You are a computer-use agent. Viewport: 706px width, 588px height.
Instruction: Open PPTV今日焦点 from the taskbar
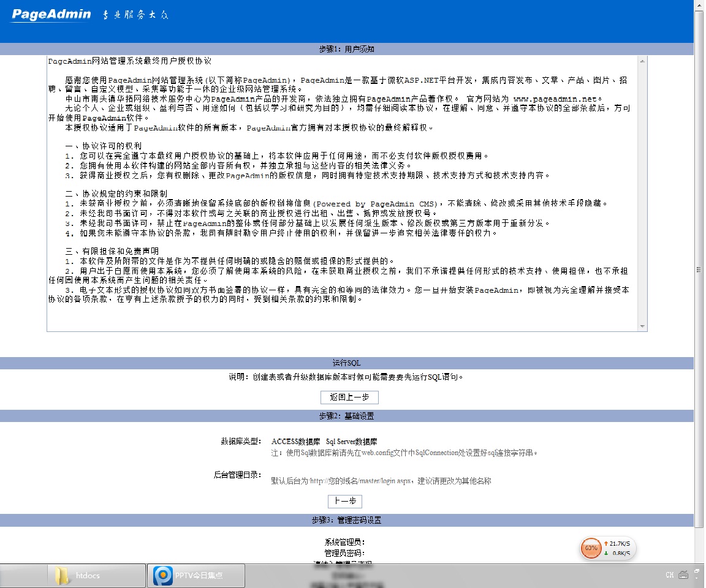pos(197,575)
